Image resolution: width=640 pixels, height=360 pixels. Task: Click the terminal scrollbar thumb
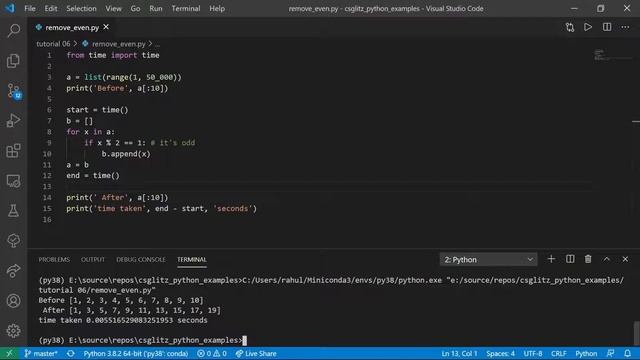click(636, 333)
